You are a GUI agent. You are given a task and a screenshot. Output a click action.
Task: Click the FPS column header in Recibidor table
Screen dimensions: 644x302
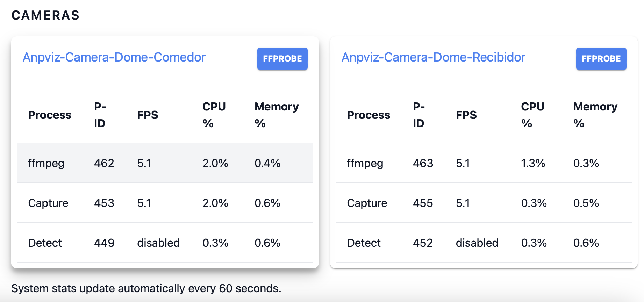pos(466,115)
